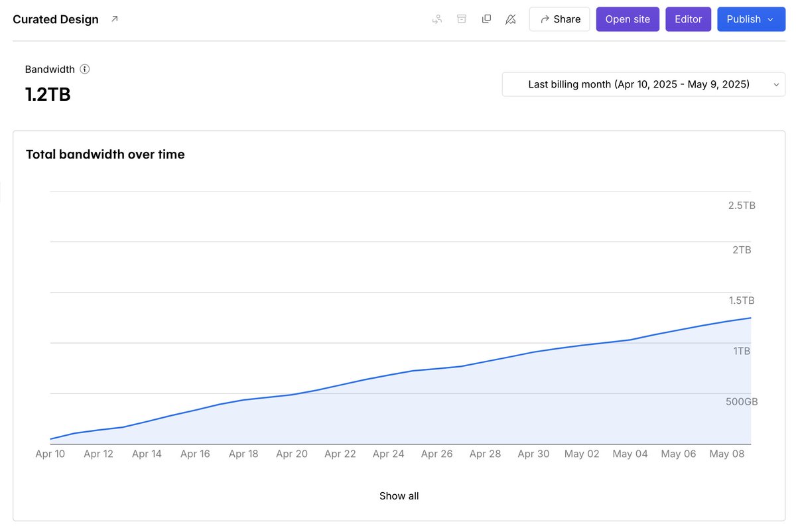Open the external link arrow beside Curated Design

(x=114, y=19)
